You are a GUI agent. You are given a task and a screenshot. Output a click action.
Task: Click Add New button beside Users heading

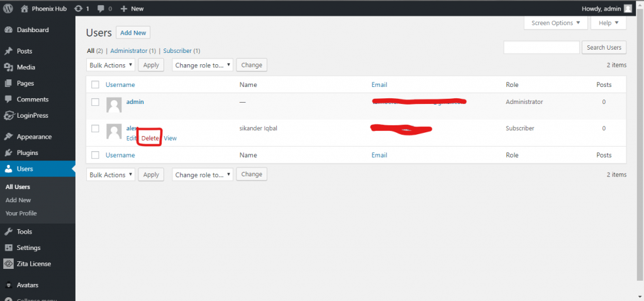[133, 33]
